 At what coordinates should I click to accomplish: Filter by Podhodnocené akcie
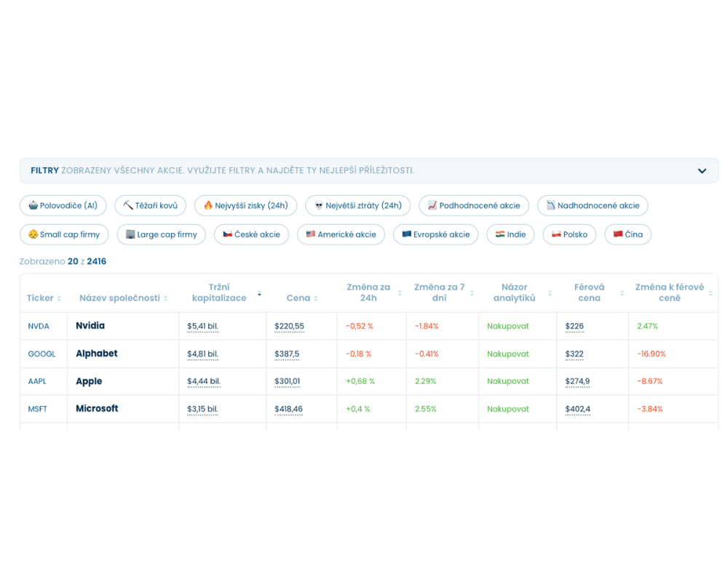pos(474,206)
